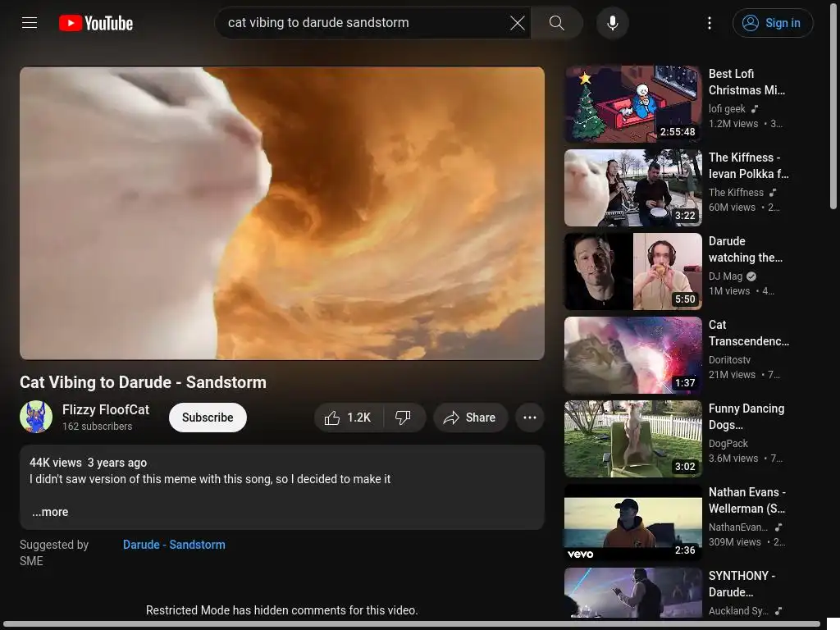Dislike the video with thumbs down

click(404, 418)
